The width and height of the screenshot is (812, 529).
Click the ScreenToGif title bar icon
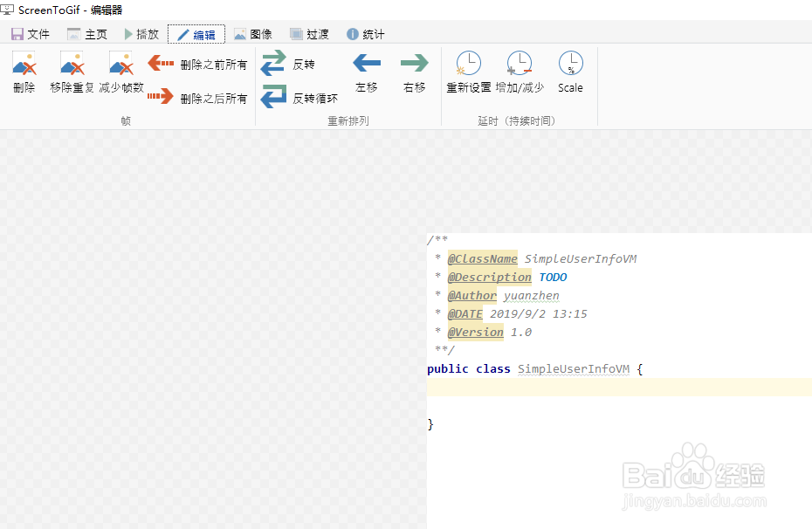click(x=10, y=10)
